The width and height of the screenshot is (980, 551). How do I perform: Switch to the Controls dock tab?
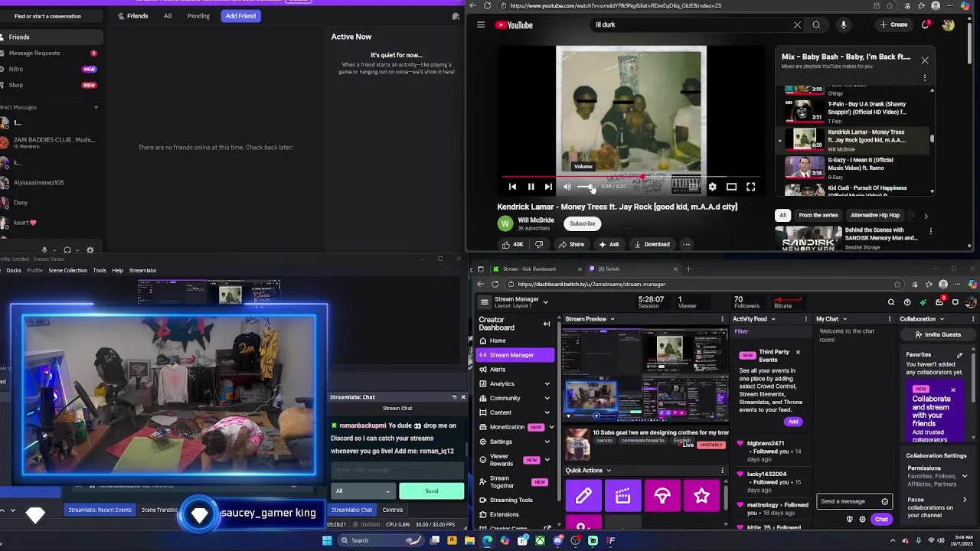[393, 510]
